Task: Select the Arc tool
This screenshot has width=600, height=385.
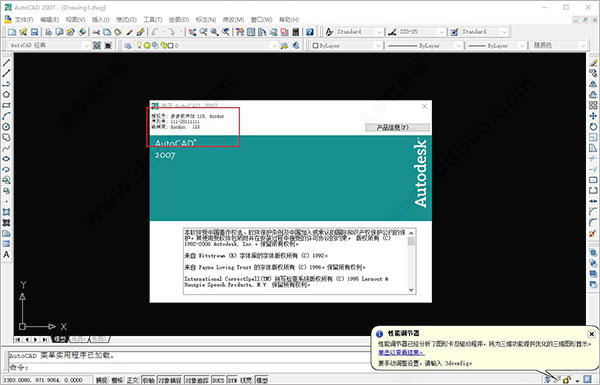Action: (x=7, y=116)
